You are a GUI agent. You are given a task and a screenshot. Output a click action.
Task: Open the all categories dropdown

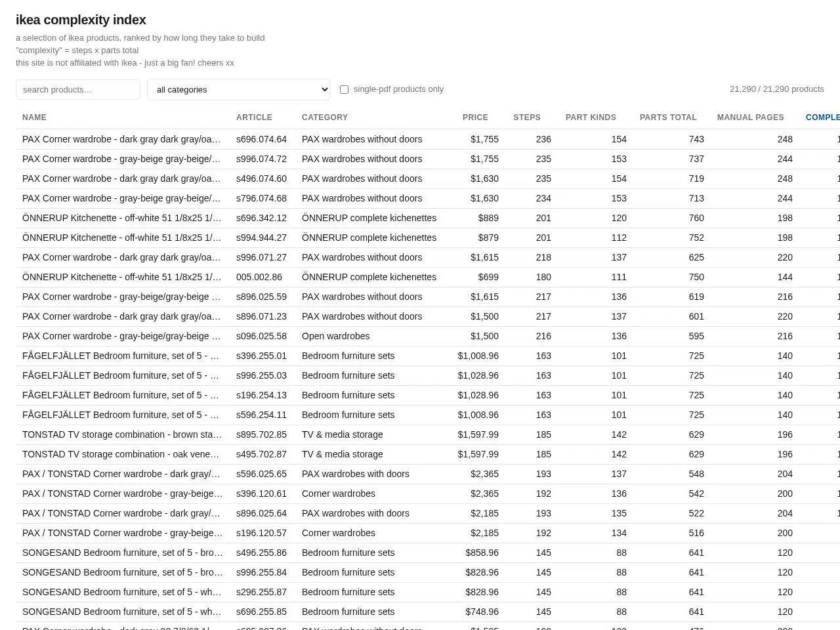click(239, 89)
